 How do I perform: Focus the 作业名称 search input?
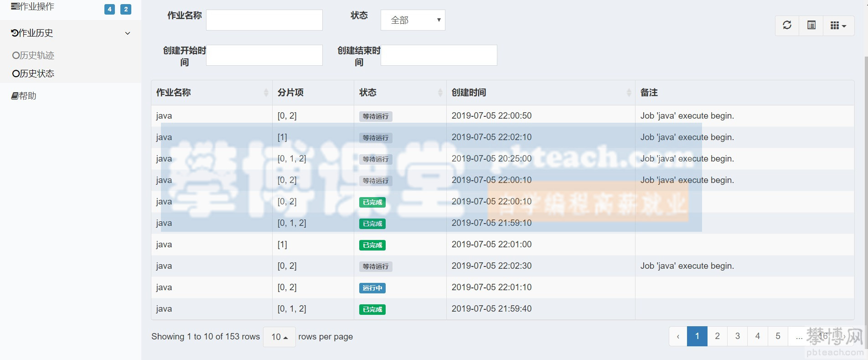click(x=264, y=20)
